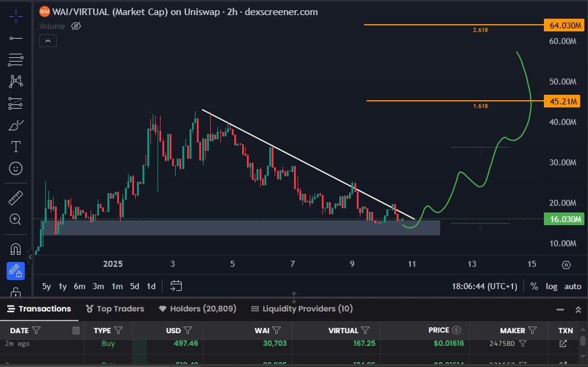Set chart range to 3m

coord(98,286)
